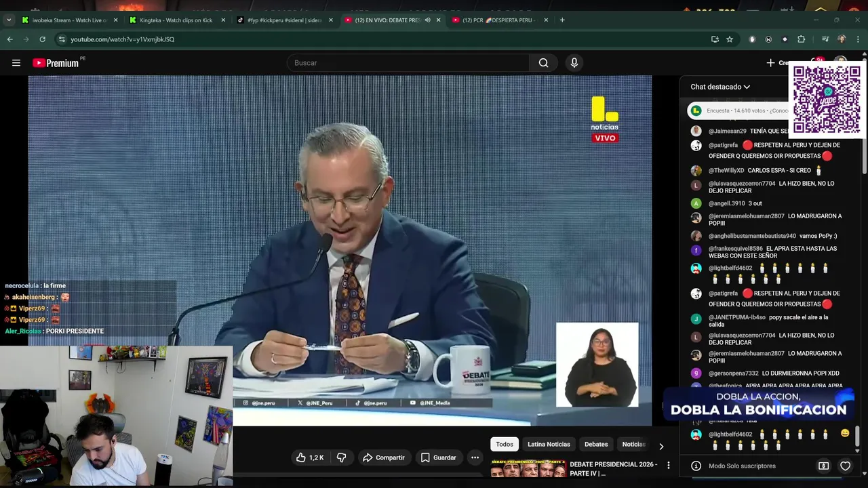The width and height of the screenshot is (868, 488).
Task: Click chat username @TheWillyXD
Action: point(726,171)
